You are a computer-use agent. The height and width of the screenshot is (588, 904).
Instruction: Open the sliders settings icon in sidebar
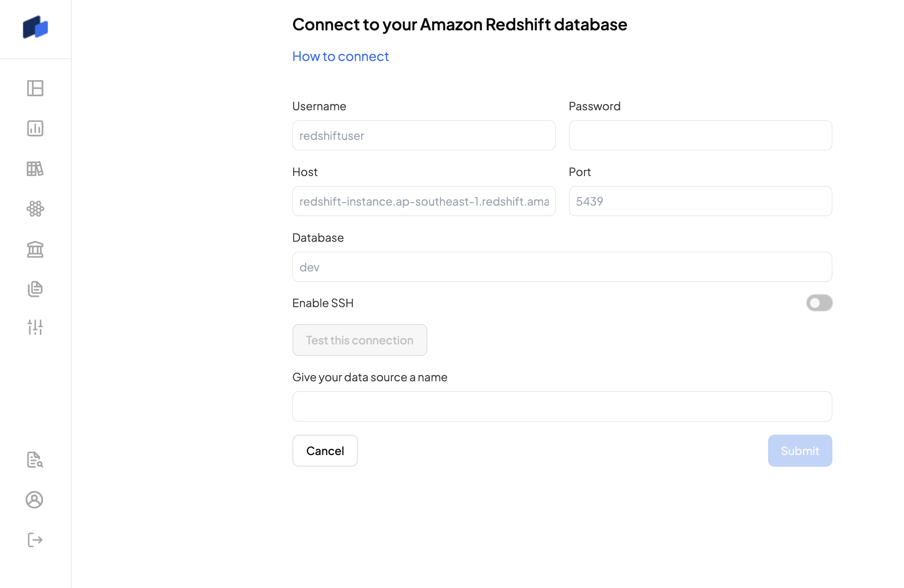click(35, 327)
